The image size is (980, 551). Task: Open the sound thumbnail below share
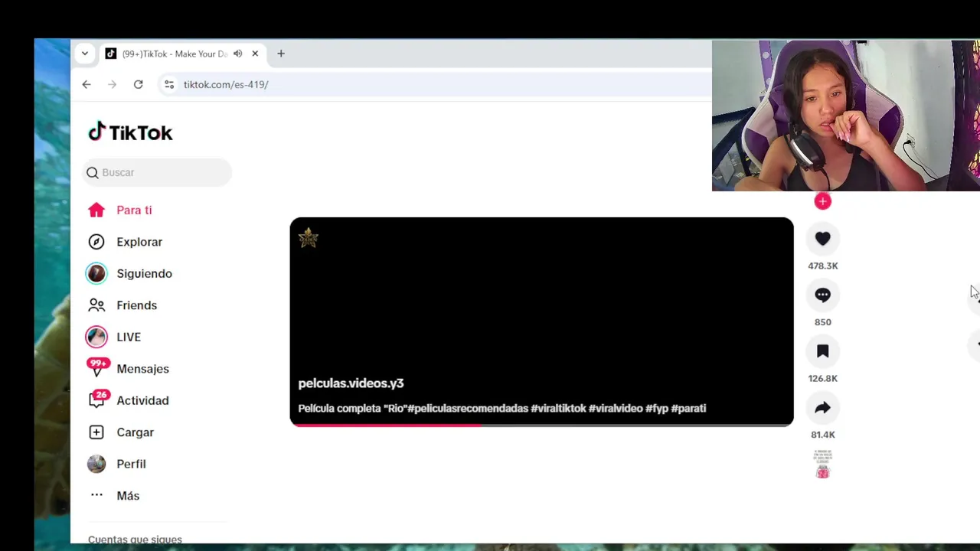click(x=823, y=464)
